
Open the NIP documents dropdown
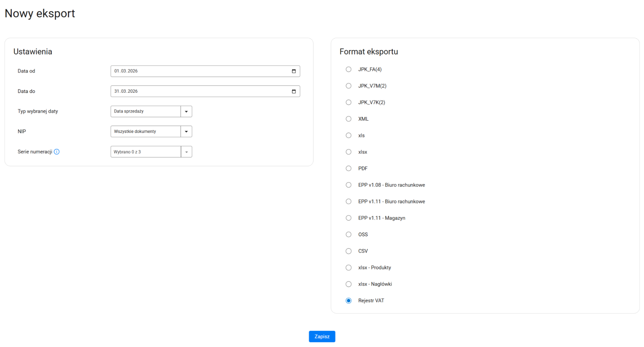186,131
